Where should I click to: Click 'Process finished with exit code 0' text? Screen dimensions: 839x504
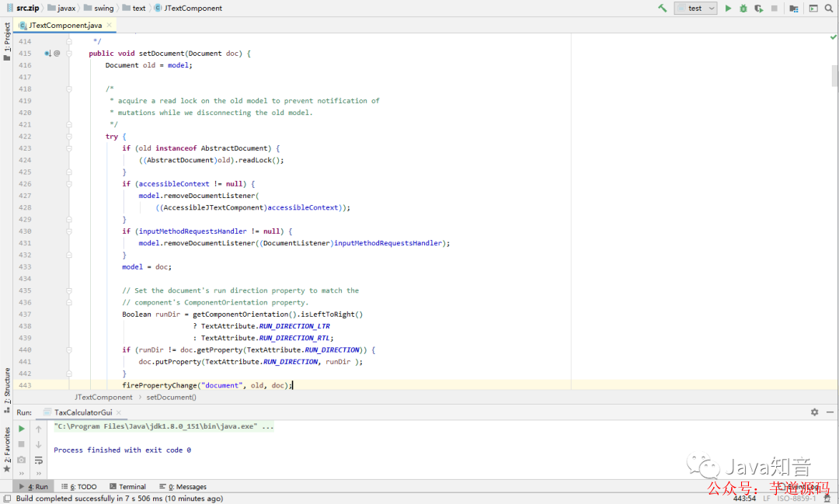click(123, 450)
